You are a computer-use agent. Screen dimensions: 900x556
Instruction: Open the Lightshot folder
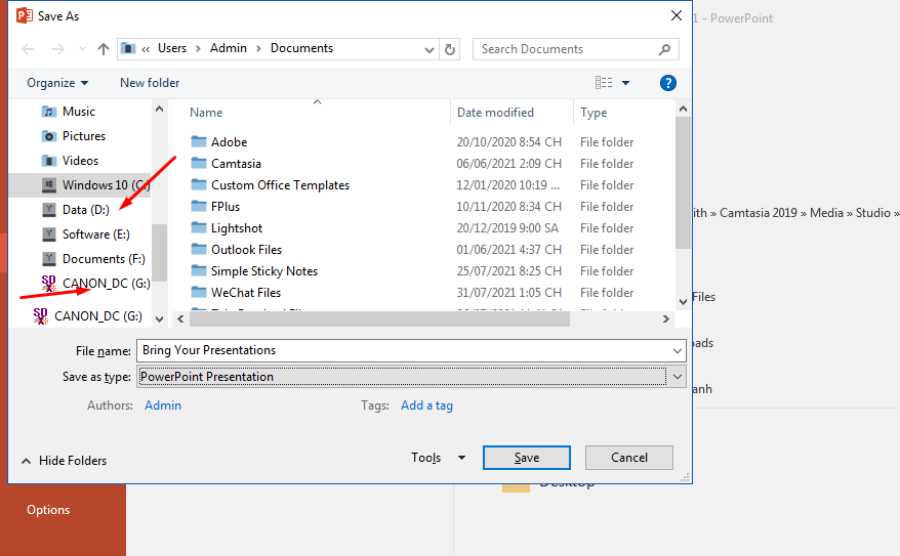click(x=237, y=228)
